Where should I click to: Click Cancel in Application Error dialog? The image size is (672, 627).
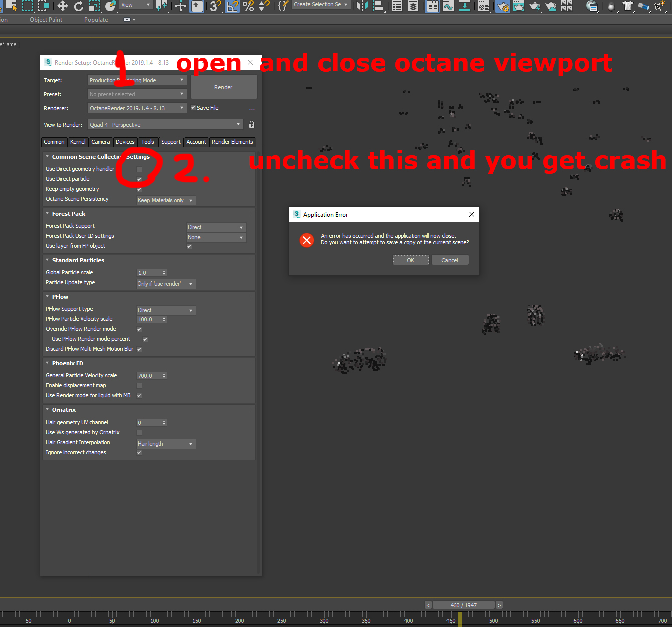click(450, 260)
